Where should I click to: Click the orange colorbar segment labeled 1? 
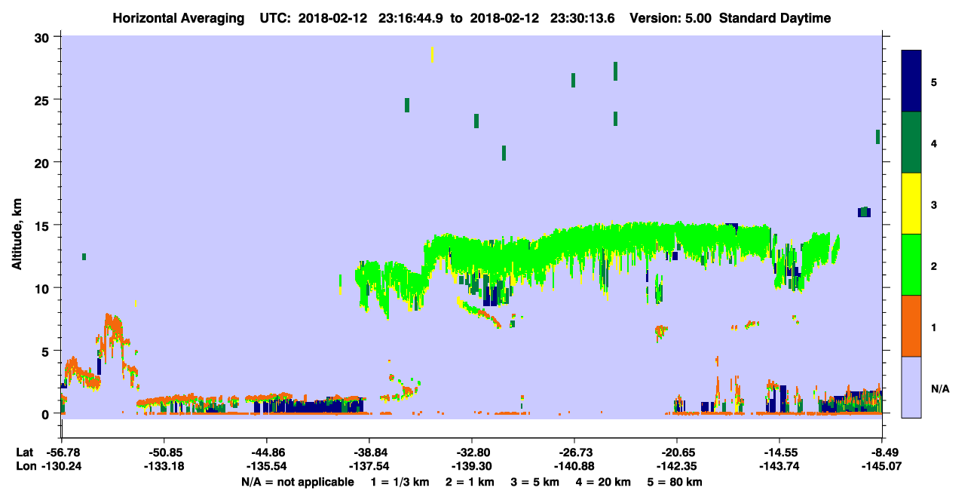click(911, 326)
